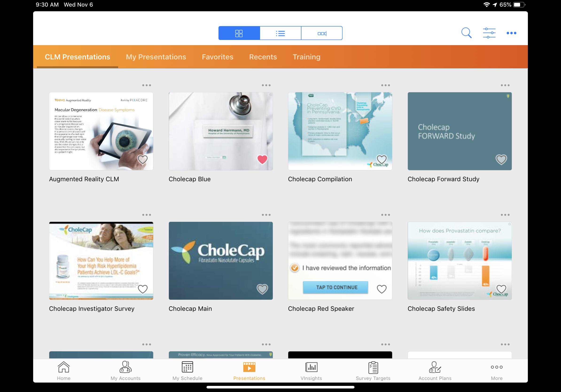Viewport: 561px width, 392px height.
Task: Open options dots above Proven Efficacy card
Action: [x=266, y=344]
